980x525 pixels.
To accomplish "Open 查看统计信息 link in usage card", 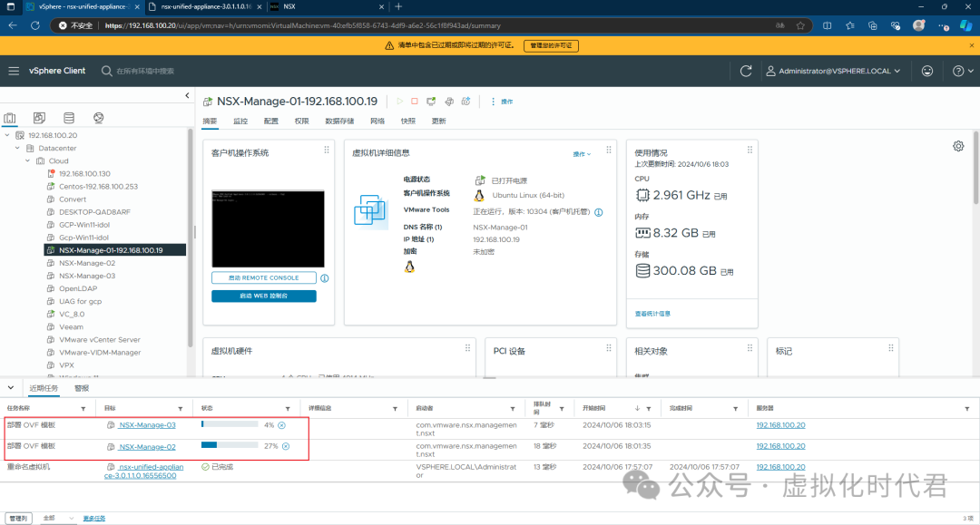I will pos(652,314).
